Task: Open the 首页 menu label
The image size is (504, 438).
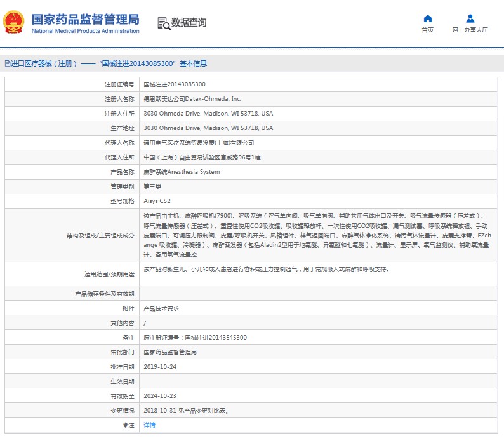Action: [427, 30]
